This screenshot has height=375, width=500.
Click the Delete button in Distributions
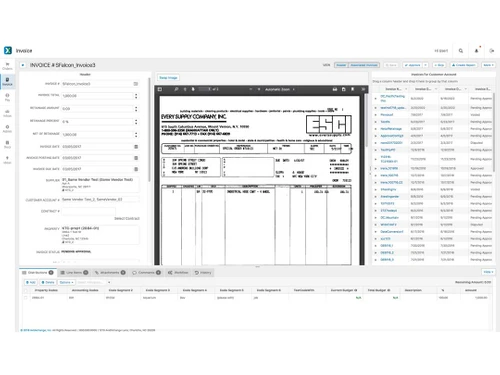(48, 282)
